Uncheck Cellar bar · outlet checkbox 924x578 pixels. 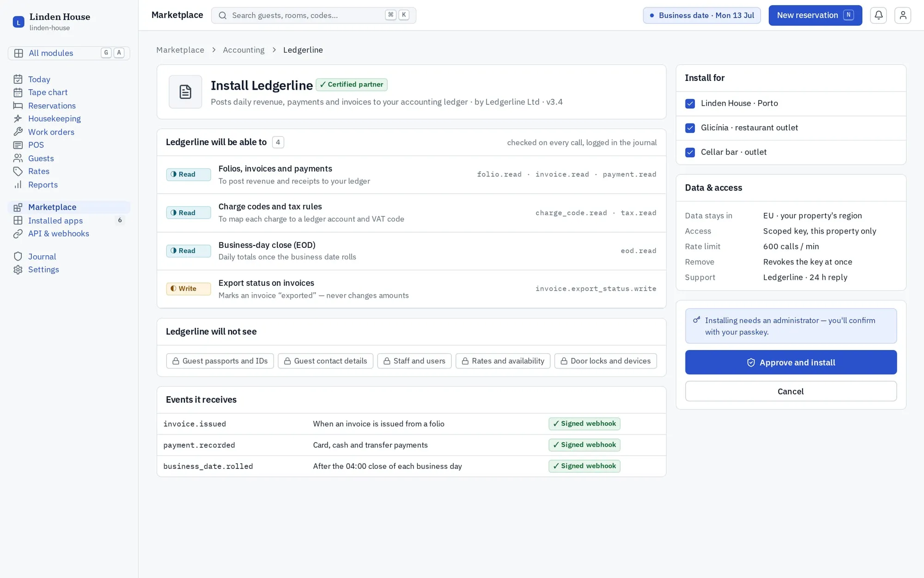pos(690,152)
